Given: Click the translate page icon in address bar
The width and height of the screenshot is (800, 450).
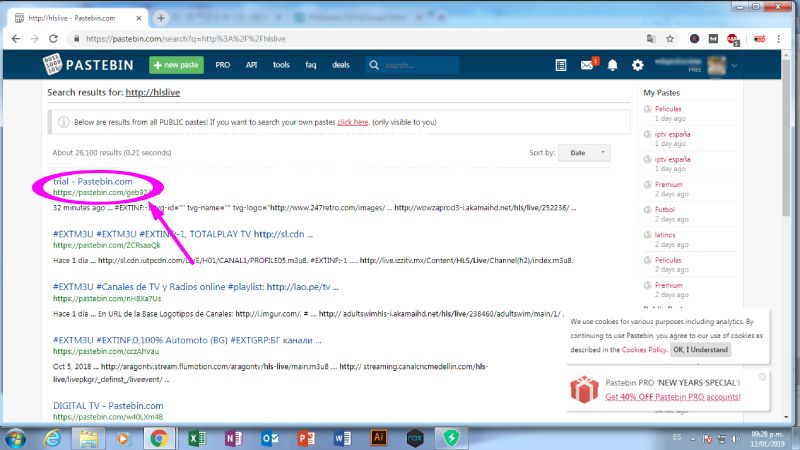Looking at the screenshot, I should coord(651,39).
